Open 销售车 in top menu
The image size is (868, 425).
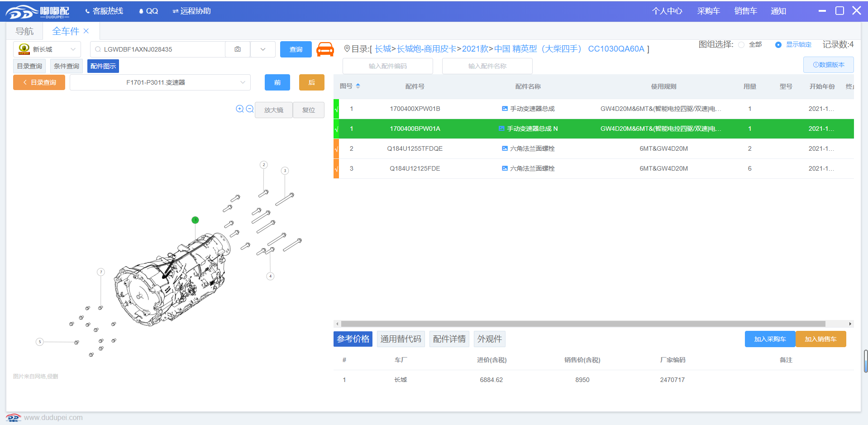[746, 11]
